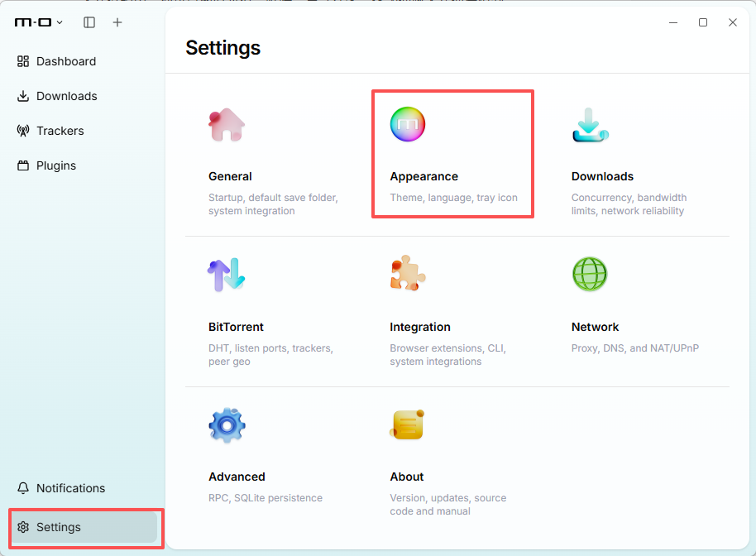Go to Dashboard in the sidebar
The image size is (756, 556).
66,61
